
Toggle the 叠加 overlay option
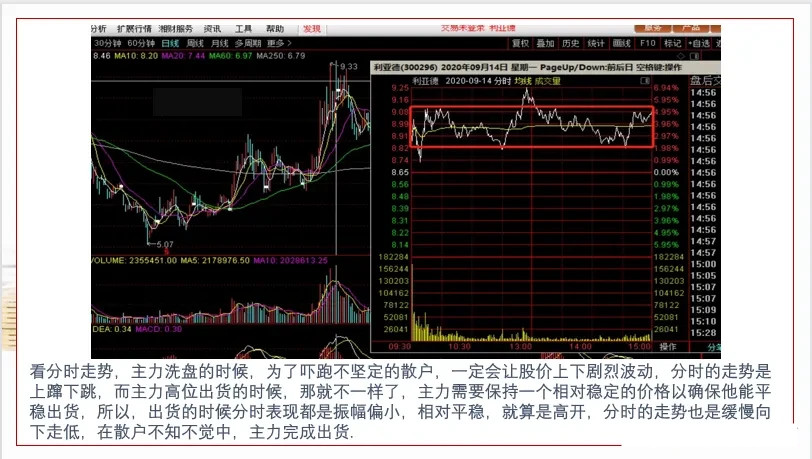[545, 44]
